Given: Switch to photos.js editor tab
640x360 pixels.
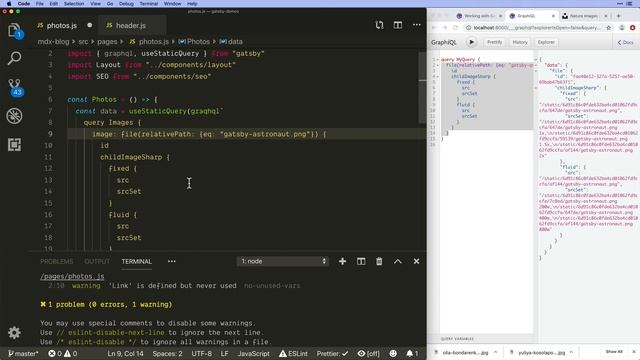Looking at the screenshot, I should point(61,25).
